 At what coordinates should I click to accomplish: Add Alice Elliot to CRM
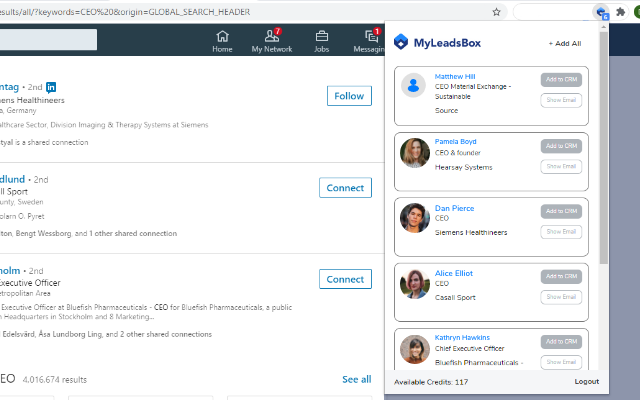tap(561, 276)
